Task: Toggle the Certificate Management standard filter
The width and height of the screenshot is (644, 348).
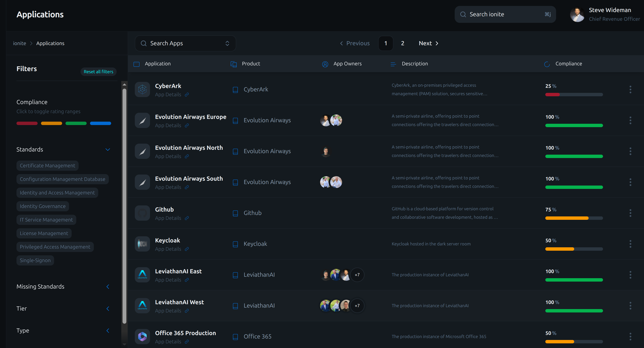Action: (x=48, y=165)
